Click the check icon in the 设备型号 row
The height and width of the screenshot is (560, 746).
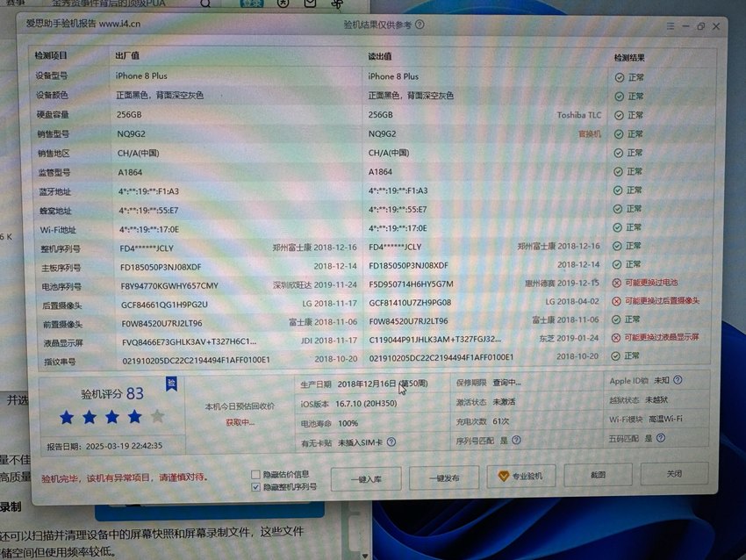click(x=620, y=77)
